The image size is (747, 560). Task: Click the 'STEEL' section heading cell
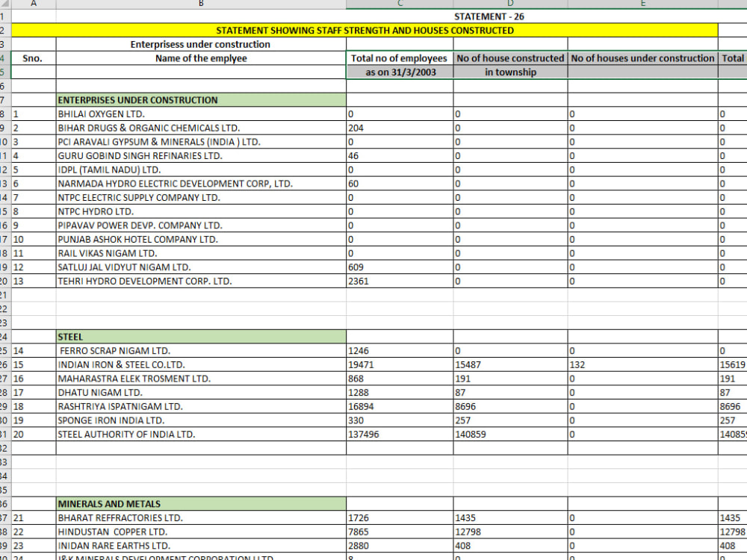click(x=201, y=337)
